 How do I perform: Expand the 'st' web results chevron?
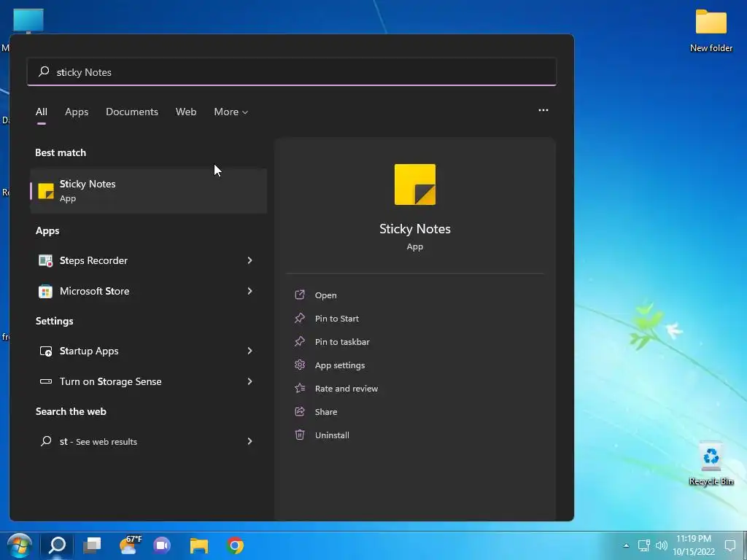[249, 441]
